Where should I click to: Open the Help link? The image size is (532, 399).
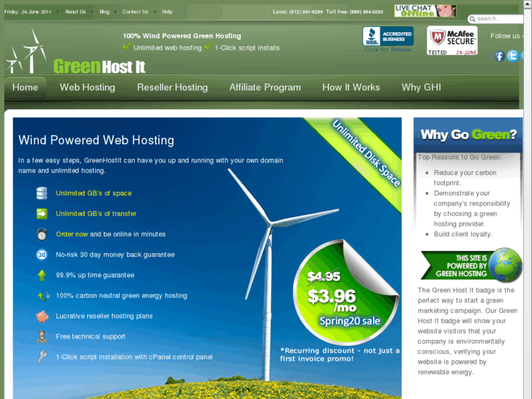tap(168, 12)
